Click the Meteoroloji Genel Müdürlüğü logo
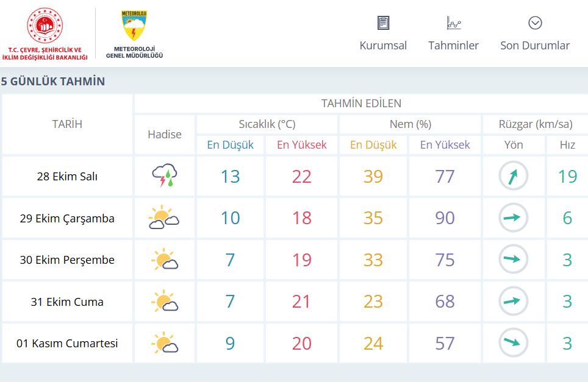Screen dimensions: 588x382 click(x=135, y=26)
